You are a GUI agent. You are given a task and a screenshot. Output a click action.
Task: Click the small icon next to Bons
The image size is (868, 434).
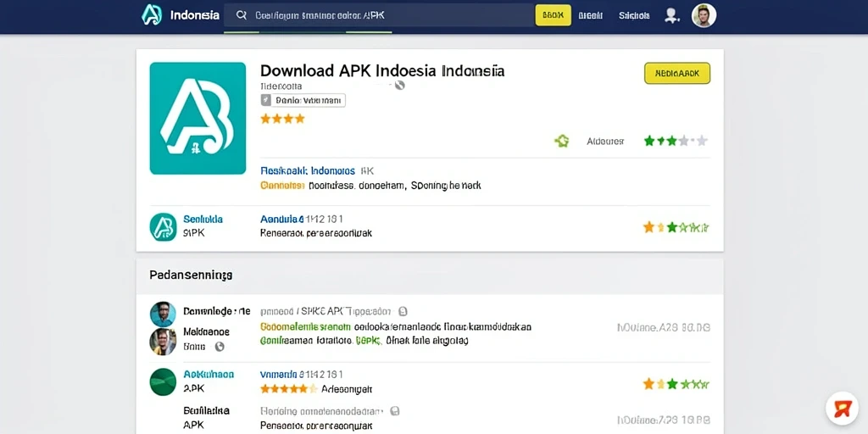[220, 347]
